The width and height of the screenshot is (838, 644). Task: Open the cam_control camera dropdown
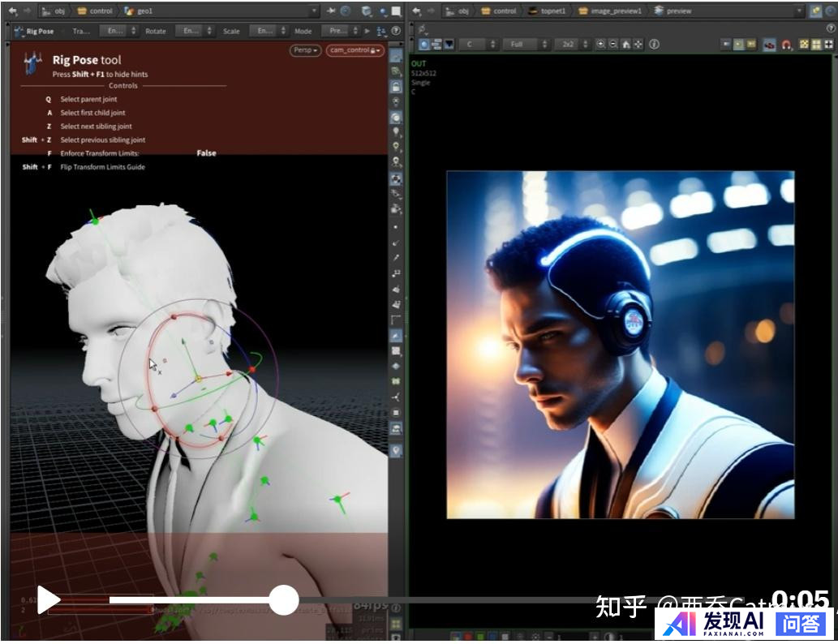coord(355,50)
